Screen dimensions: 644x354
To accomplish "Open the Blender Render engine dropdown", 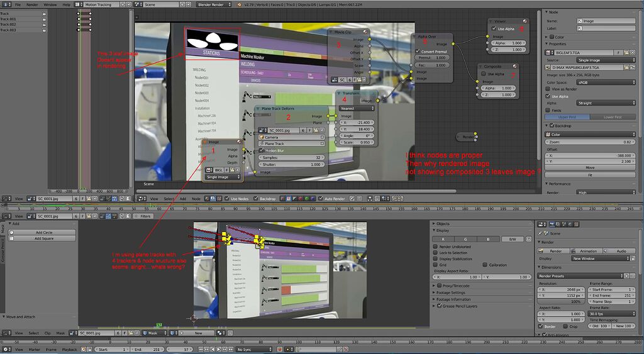I will 213,4.
